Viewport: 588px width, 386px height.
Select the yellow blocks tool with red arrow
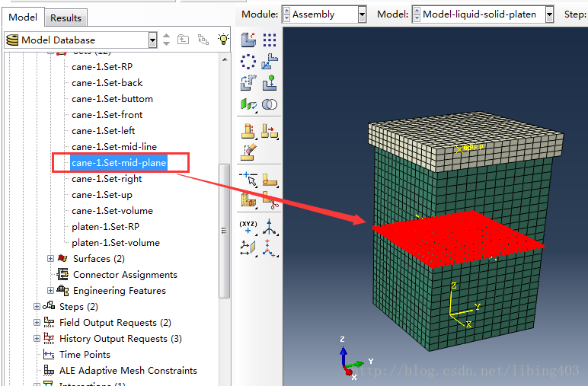[x=270, y=131]
